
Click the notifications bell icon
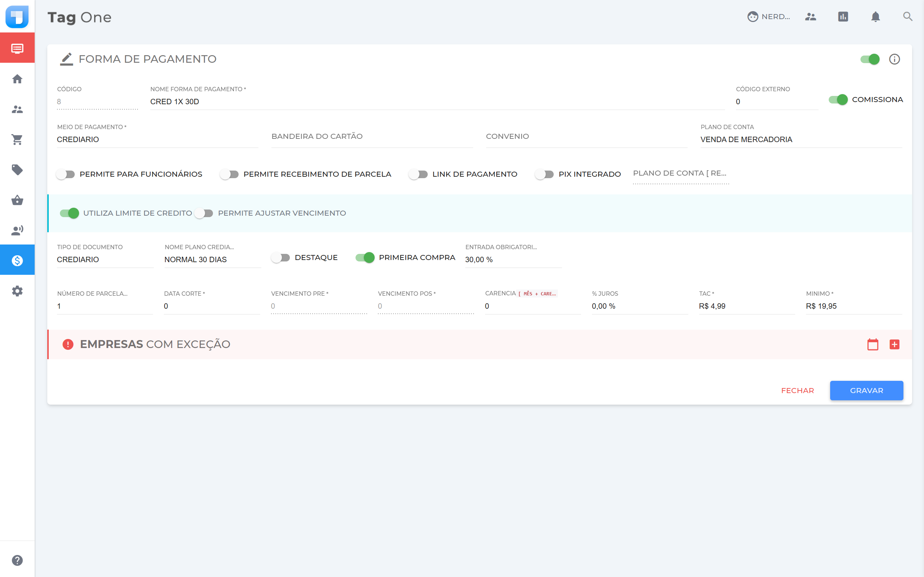[x=875, y=17]
